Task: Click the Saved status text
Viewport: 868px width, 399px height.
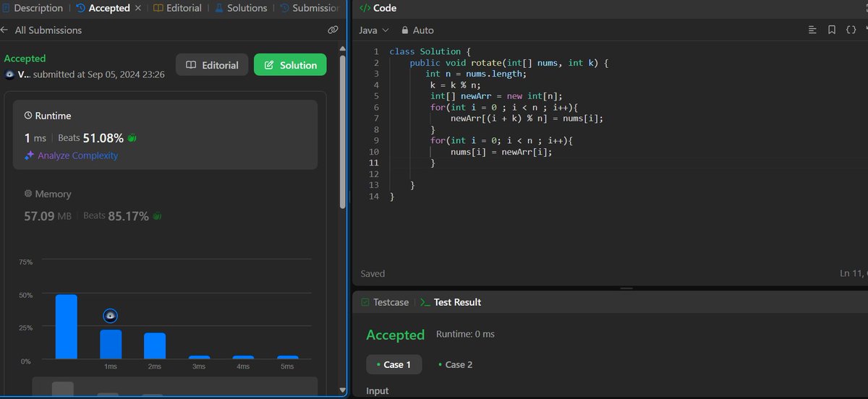Action: [x=373, y=273]
